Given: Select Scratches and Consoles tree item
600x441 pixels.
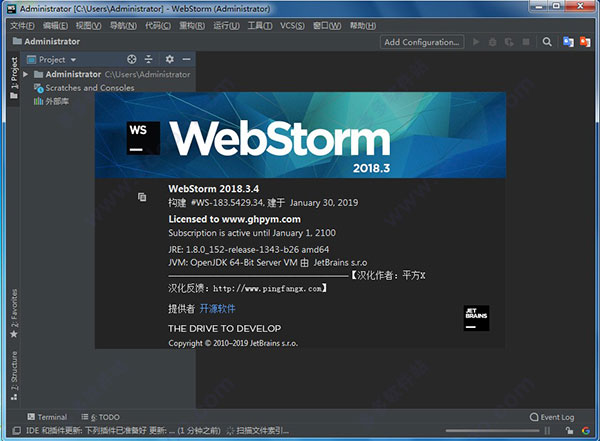Looking at the screenshot, I should (90, 88).
